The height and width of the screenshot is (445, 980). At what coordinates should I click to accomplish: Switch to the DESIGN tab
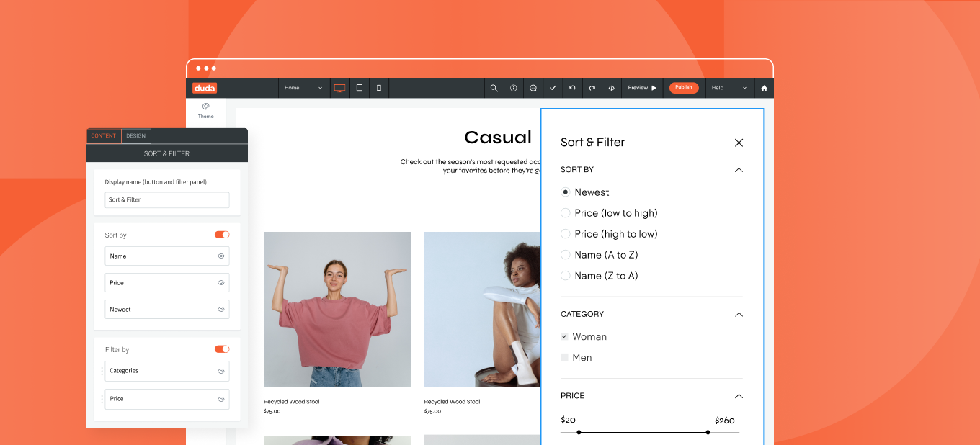pyautogui.click(x=135, y=135)
